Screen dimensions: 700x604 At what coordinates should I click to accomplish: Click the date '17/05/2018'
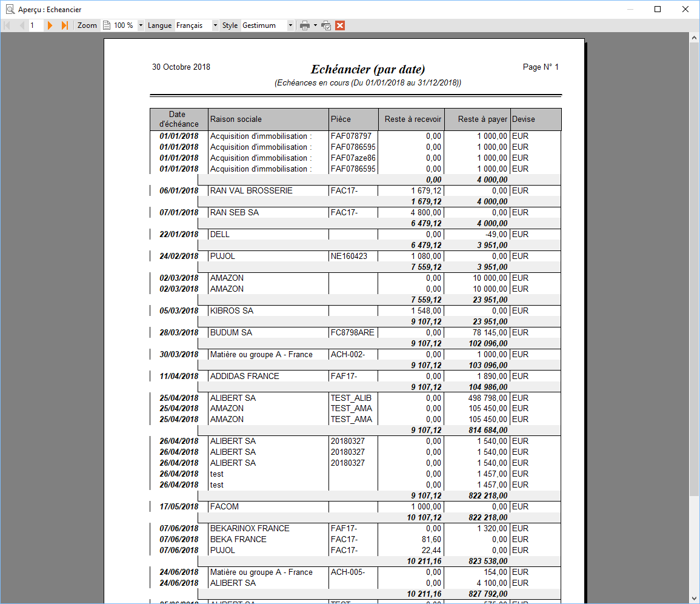point(179,507)
